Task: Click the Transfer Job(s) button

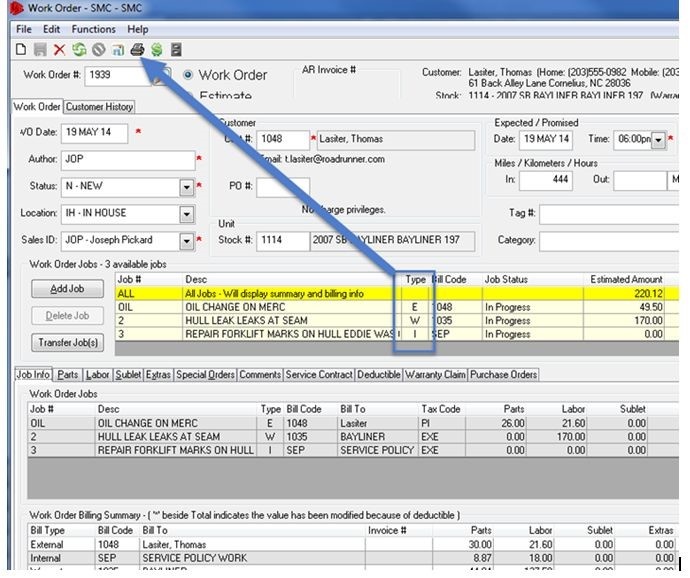Action: (x=67, y=342)
